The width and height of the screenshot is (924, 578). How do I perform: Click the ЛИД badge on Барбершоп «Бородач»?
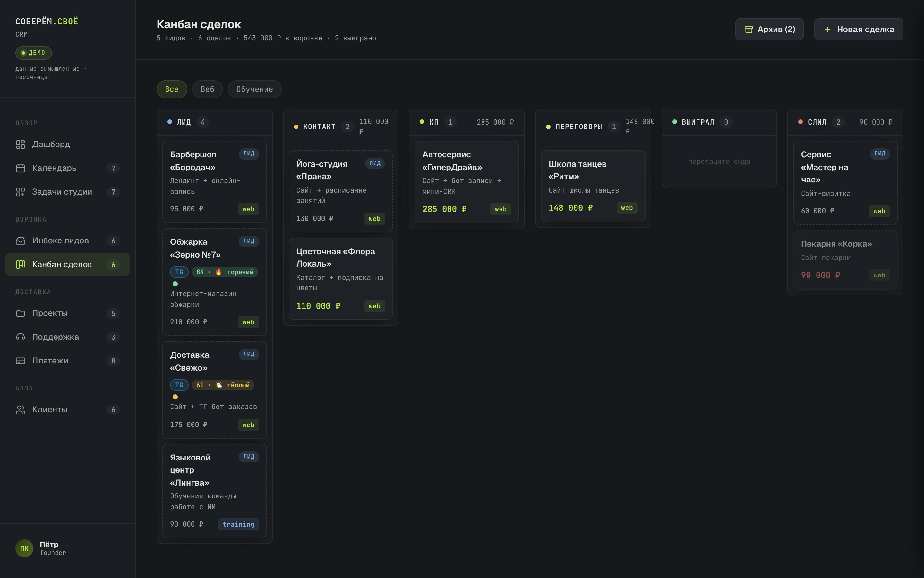[249, 154]
